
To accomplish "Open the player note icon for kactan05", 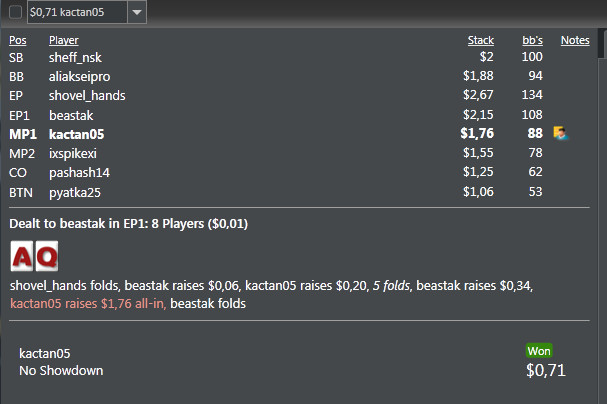I will pyautogui.click(x=560, y=133).
